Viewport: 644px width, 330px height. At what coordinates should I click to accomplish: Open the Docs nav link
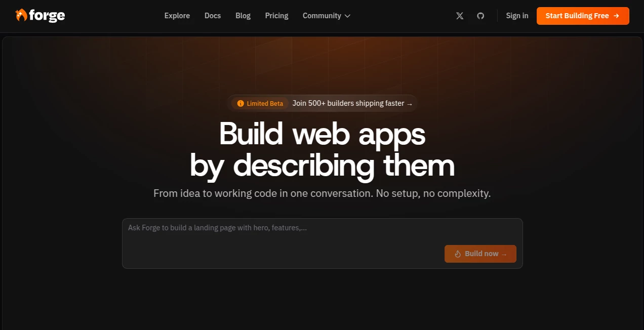213,16
